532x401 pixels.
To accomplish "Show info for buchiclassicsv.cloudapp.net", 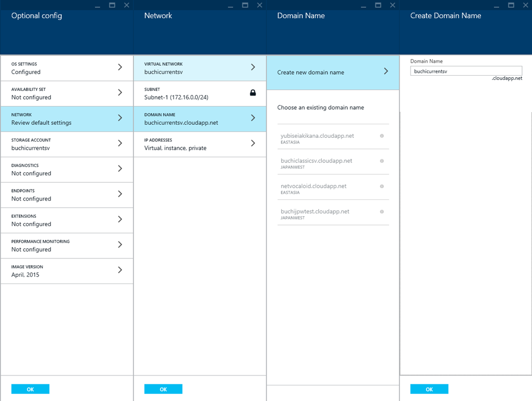I will pos(382,161).
